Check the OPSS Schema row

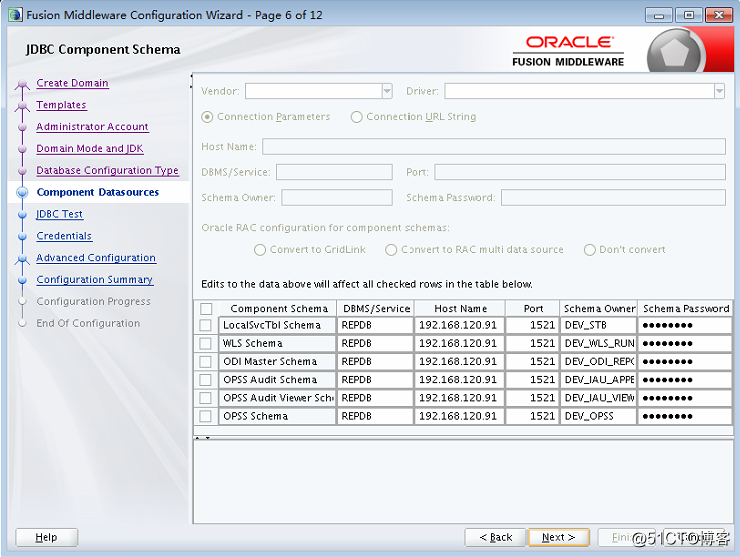205,416
